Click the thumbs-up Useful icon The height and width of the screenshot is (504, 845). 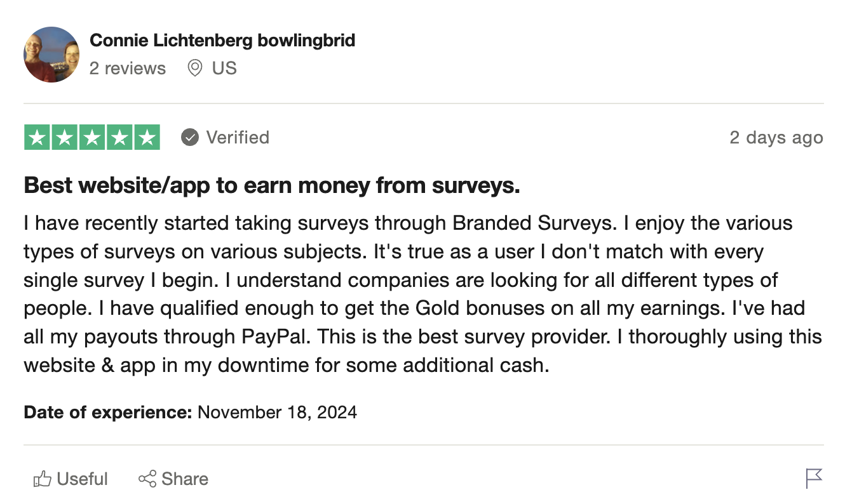(42, 479)
